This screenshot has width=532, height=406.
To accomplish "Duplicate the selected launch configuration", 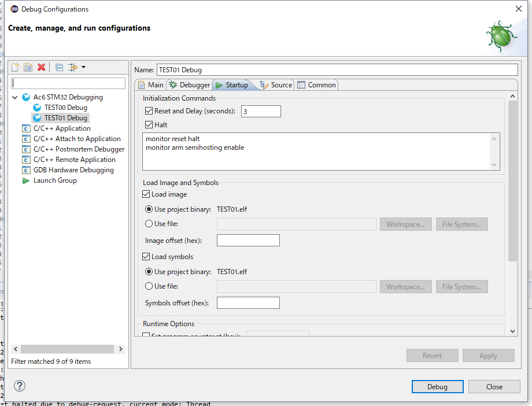I will (x=28, y=67).
